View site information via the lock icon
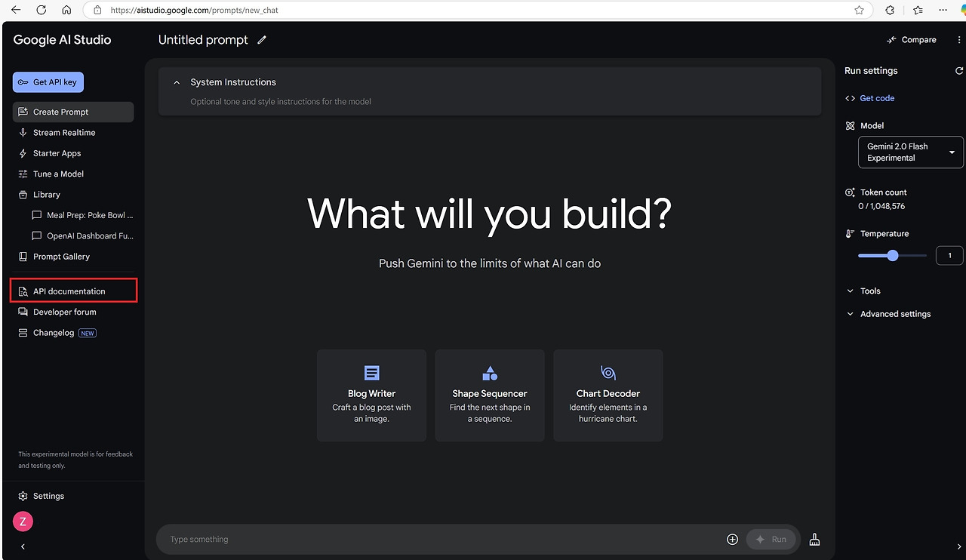Image resolution: width=966 pixels, height=560 pixels. pyautogui.click(x=97, y=11)
